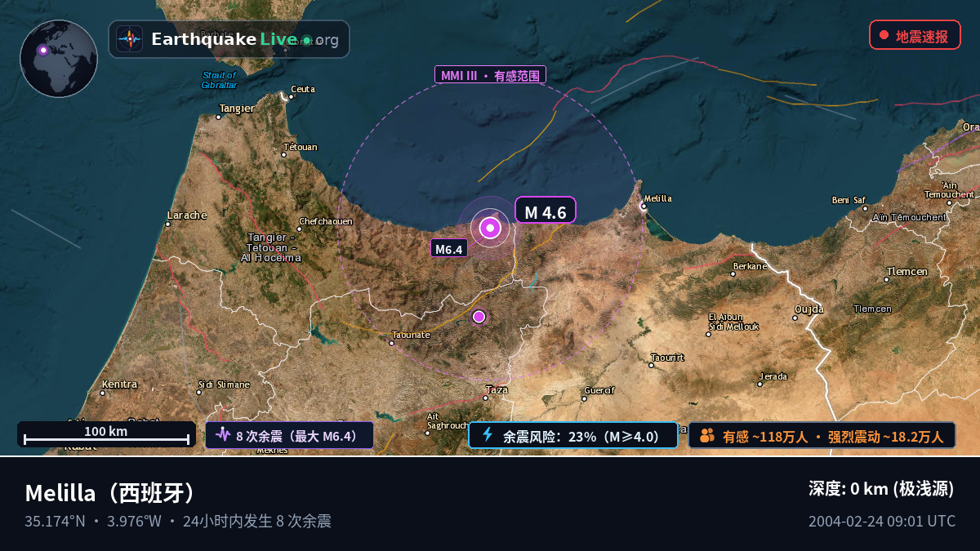Click the Berkane city label

pos(750,266)
